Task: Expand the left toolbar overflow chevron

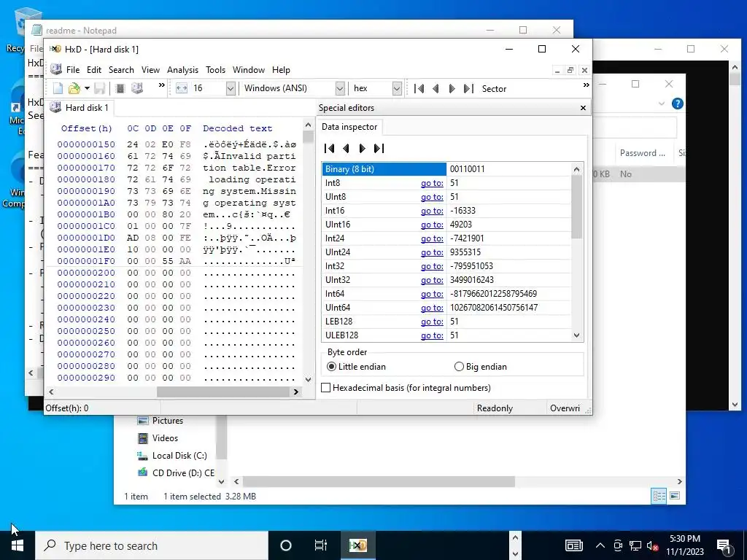Action: tap(161, 85)
